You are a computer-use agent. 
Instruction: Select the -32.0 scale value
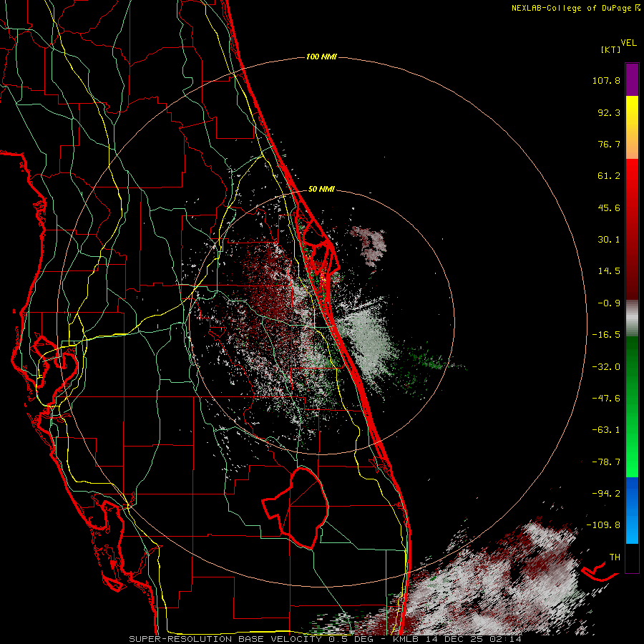pyautogui.click(x=606, y=367)
